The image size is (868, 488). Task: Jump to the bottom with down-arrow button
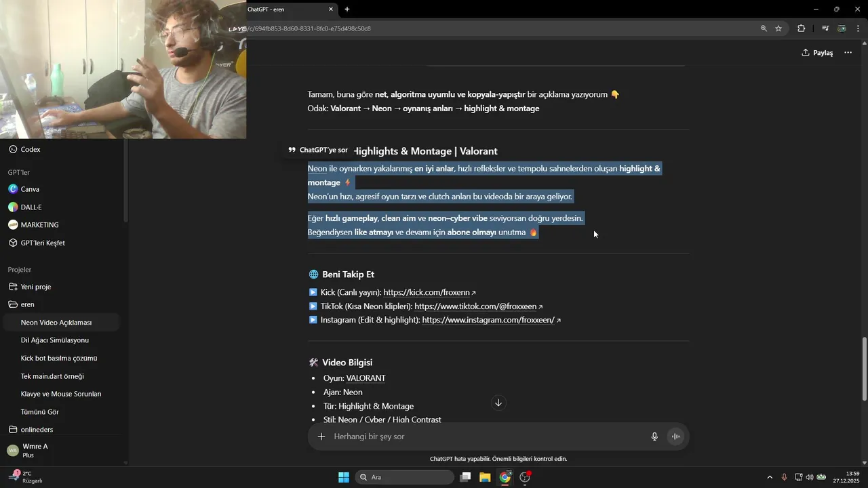(498, 403)
